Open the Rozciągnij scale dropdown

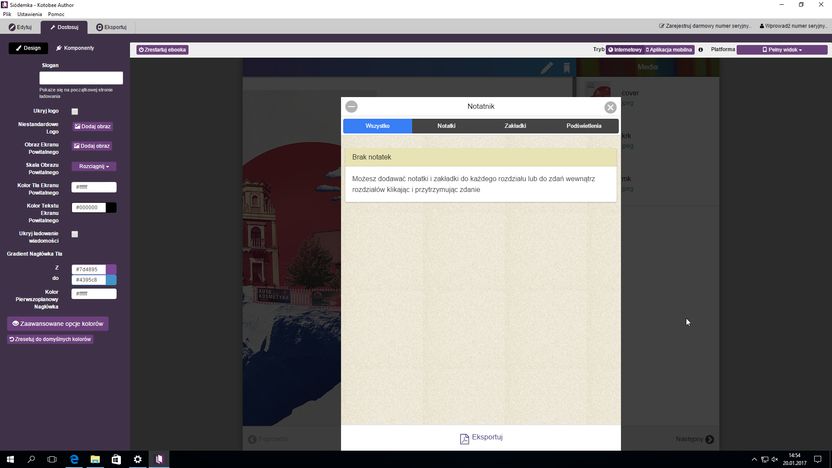pyautogui.click(x=94, y=167)
